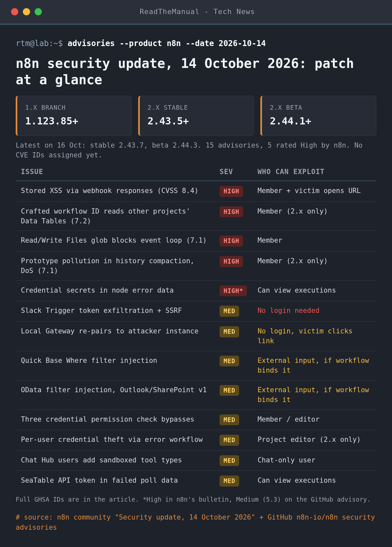Click the ReadTheManual - Tech News title
392x547 pixels.
(197, 12)
